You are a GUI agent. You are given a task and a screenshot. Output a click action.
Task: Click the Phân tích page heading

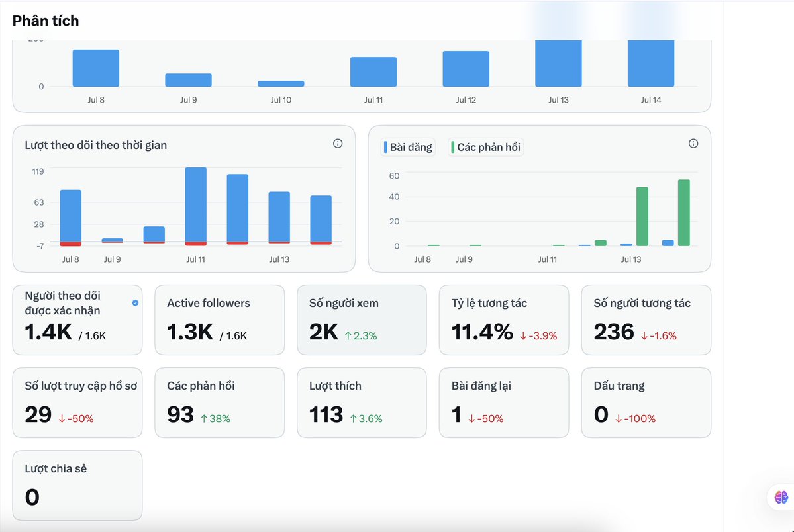click(x=46, y=21)
